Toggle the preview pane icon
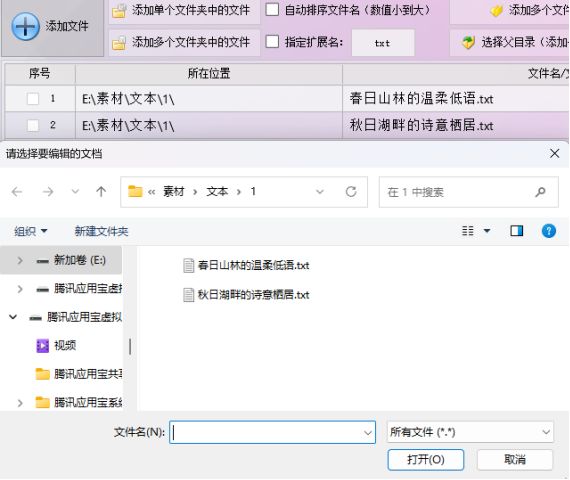Viewport: 570px width, 480px height. coord(517,231)
